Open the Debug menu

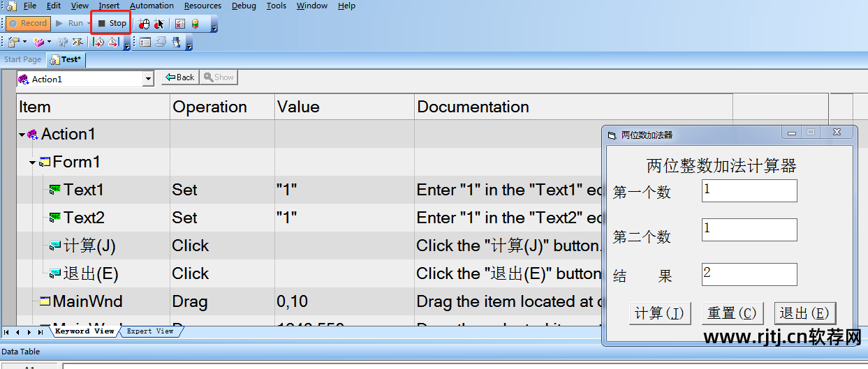(244, 6)
